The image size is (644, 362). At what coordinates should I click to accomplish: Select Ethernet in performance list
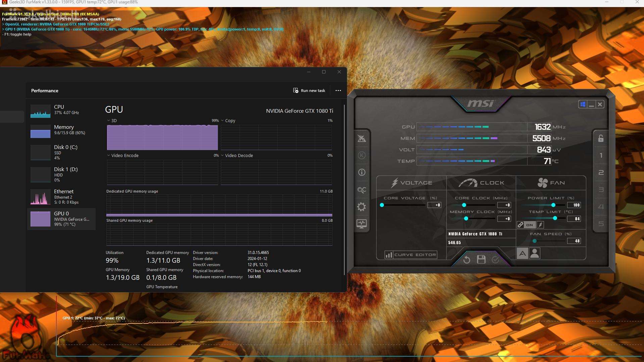tap(61, 197)
